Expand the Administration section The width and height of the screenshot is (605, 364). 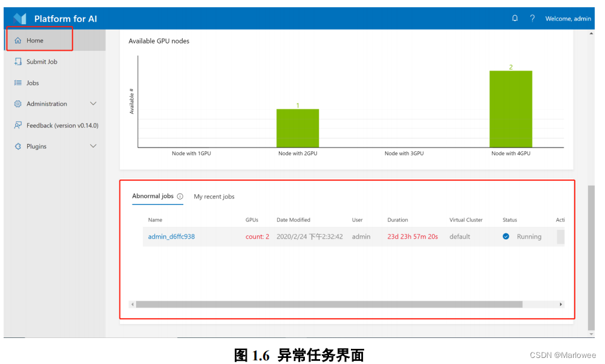[93, 103]
